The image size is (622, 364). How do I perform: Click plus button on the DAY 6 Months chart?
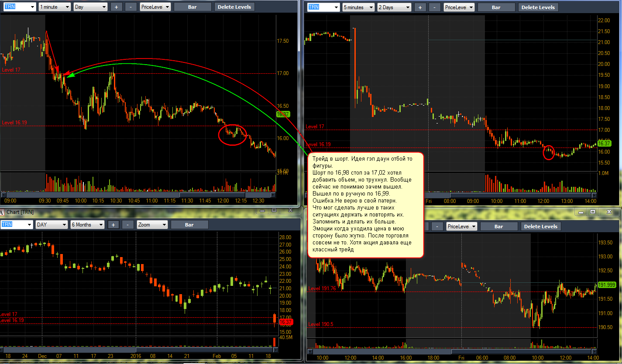click(113, 225)
